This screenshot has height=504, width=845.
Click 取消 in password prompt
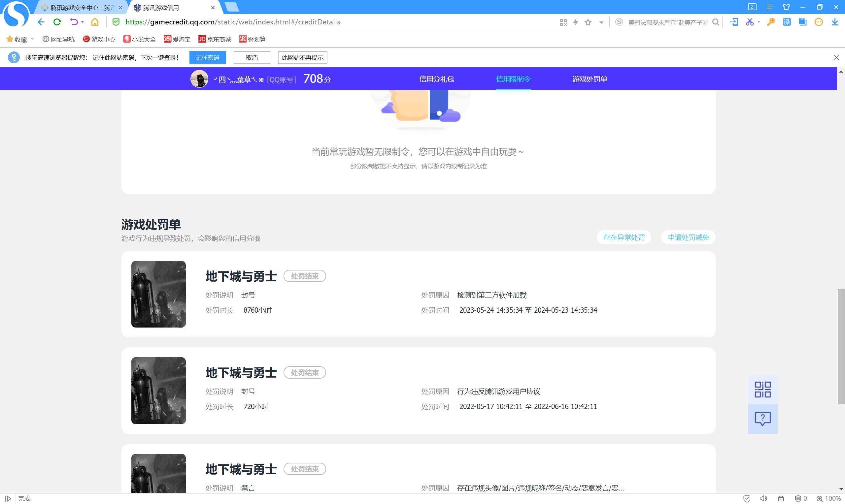252,58
